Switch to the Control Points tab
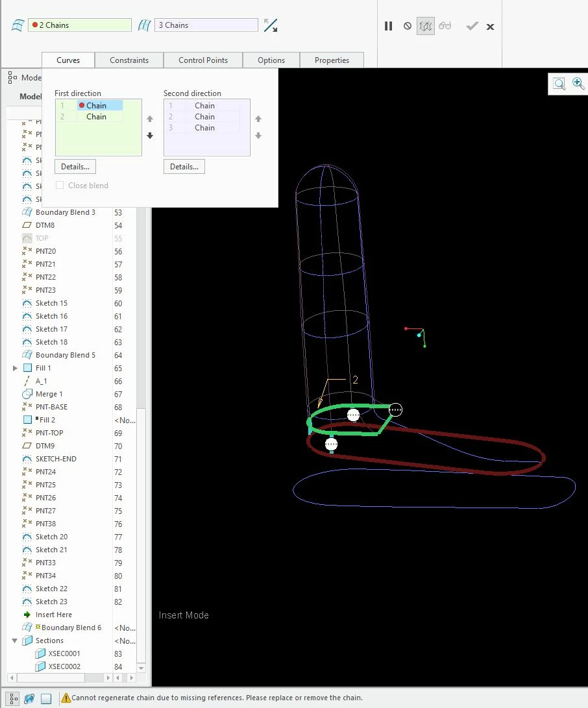Viewport: 588px width, 708px height. click(x=202, y=60)
